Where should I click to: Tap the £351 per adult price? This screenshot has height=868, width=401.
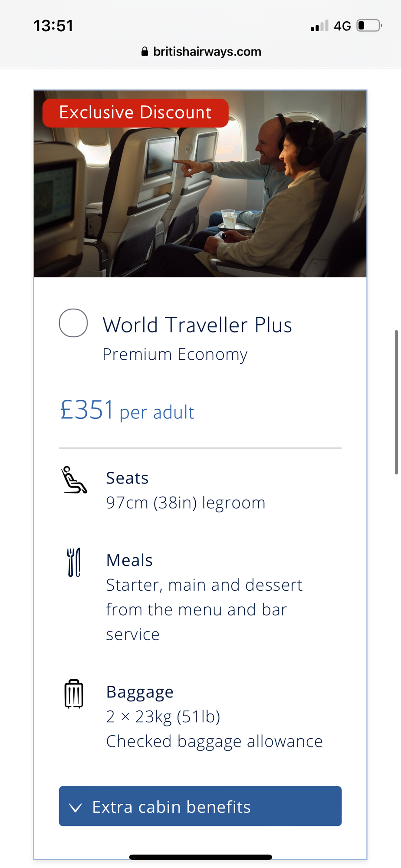127,410
